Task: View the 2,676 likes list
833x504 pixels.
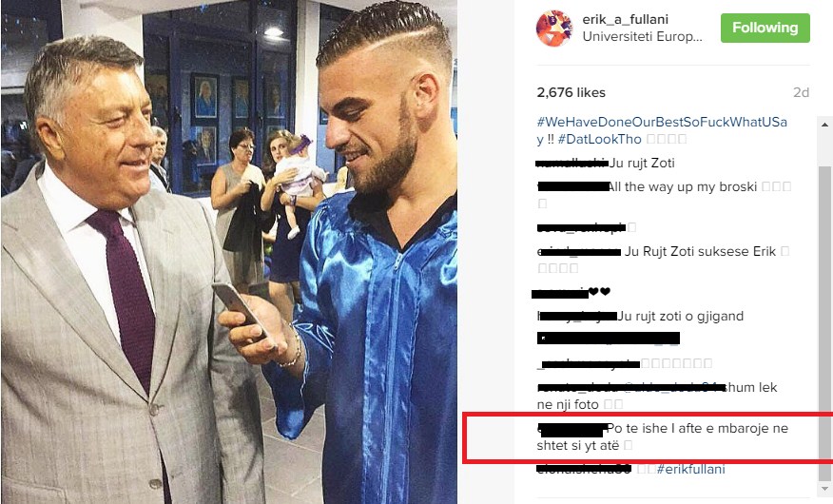Action: 571,92
